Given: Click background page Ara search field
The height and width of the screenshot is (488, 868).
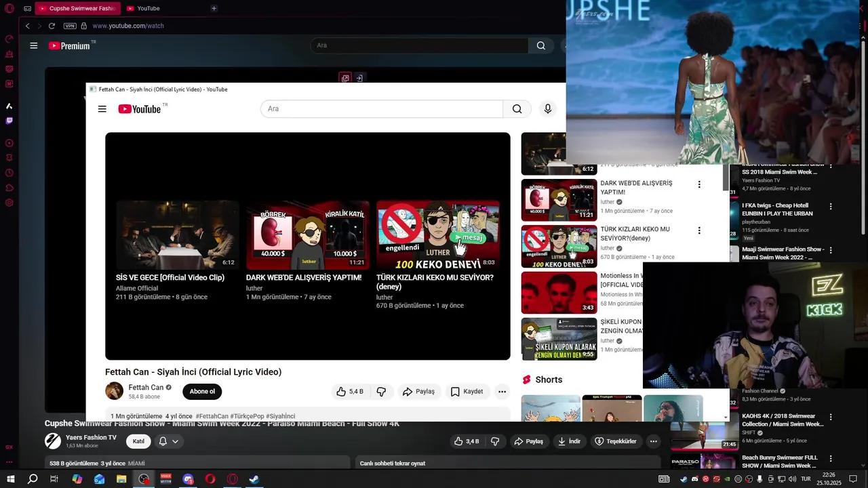Looking at the screenshot, I should 419,45.
